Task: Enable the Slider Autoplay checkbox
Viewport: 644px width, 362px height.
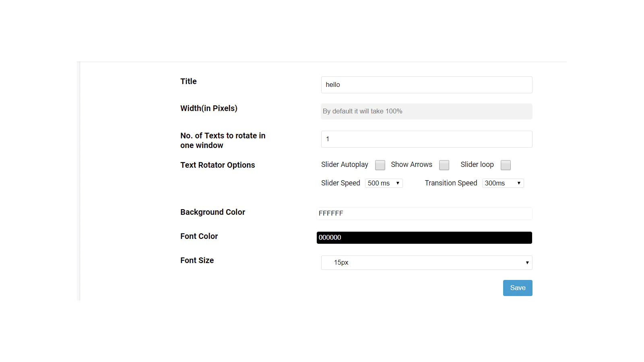Action: [380, 165]
